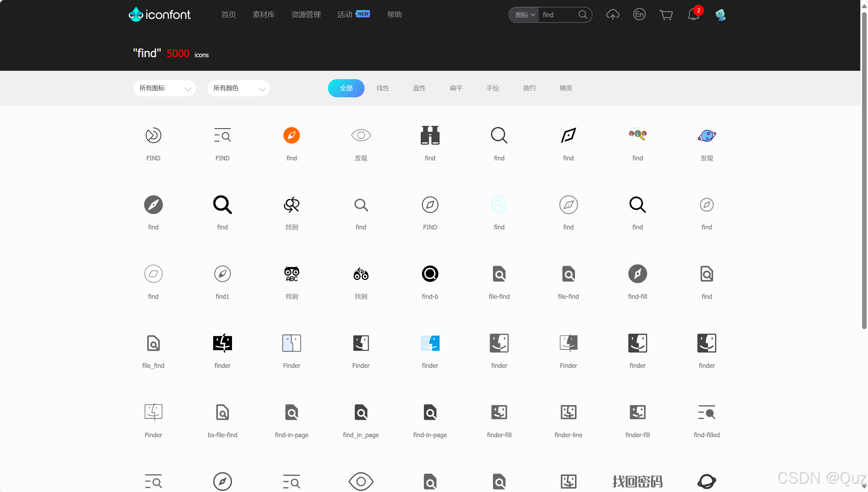Open the 图标 search type dropdown

click(524, 15)
